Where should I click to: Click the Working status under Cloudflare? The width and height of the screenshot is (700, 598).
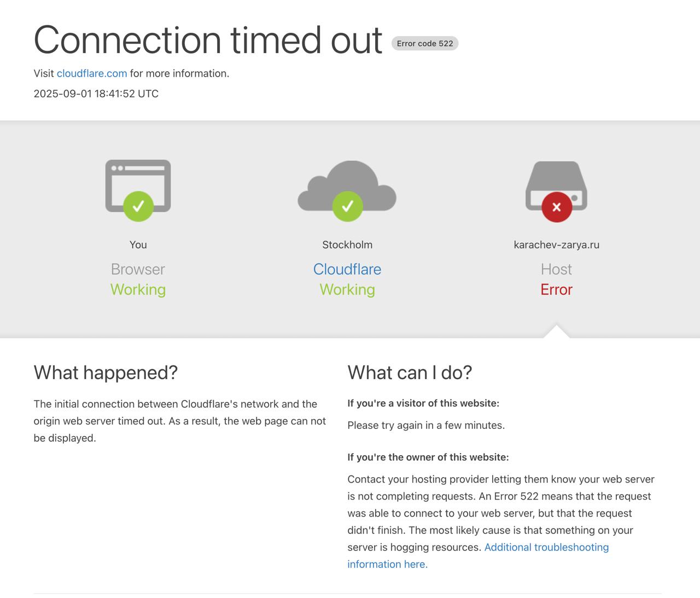[347, 289]
